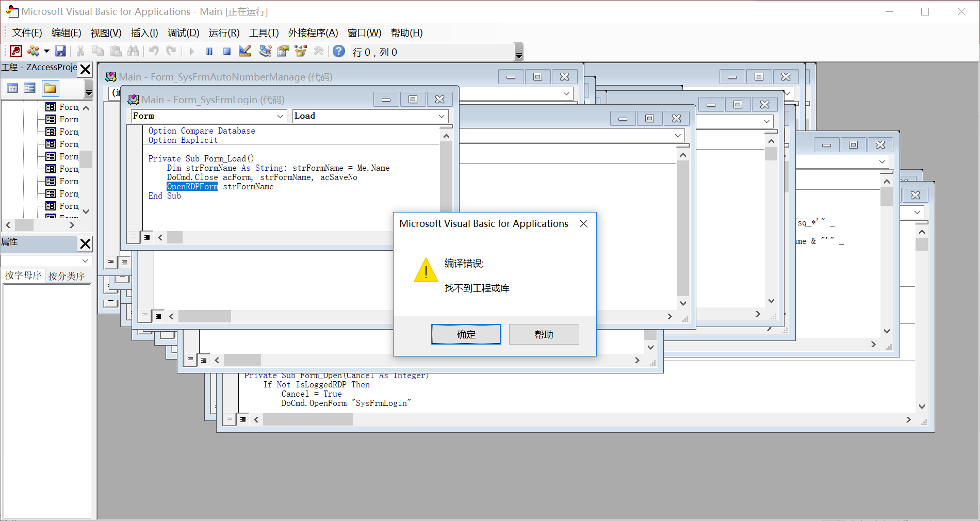Screen dimensions: 980x521
Task: Click 确定 button in error dialog
Action: [466, 334]
